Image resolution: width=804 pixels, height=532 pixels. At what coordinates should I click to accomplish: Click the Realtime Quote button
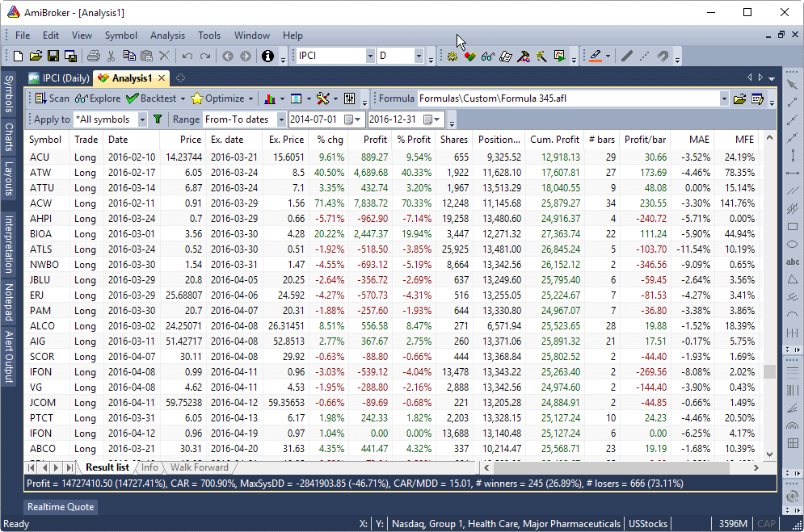(x=60, y=506)
